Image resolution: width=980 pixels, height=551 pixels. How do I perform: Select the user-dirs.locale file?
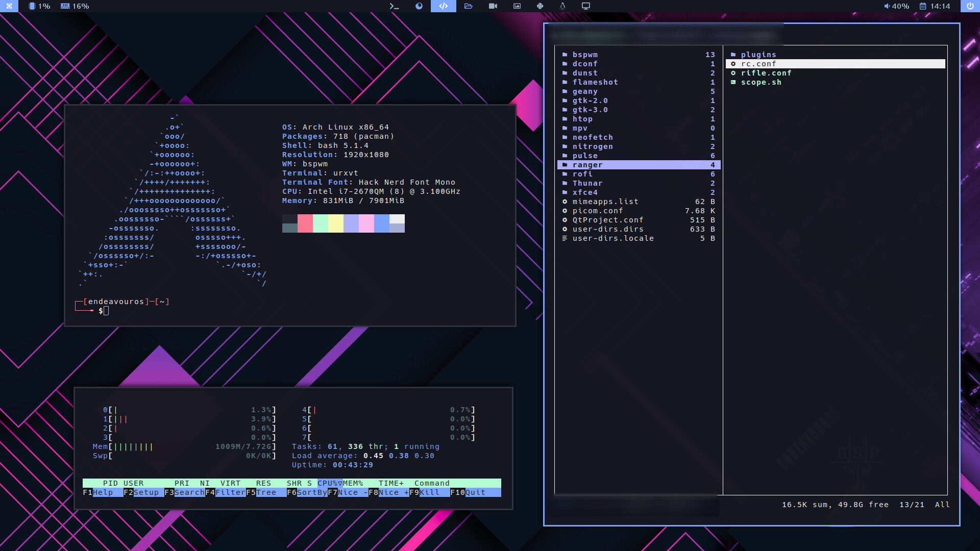pos(639,238)
